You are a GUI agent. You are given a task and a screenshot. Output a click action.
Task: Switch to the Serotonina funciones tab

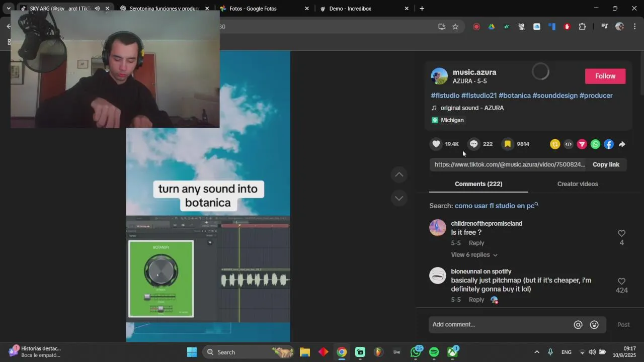click(x=165, y=9)
